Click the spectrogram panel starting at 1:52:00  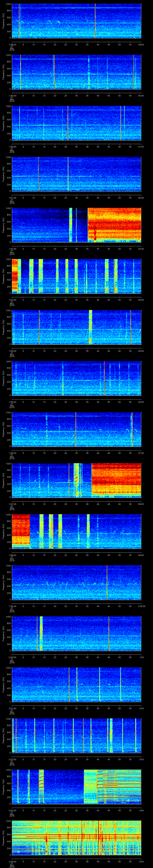[x=77, y=225]
